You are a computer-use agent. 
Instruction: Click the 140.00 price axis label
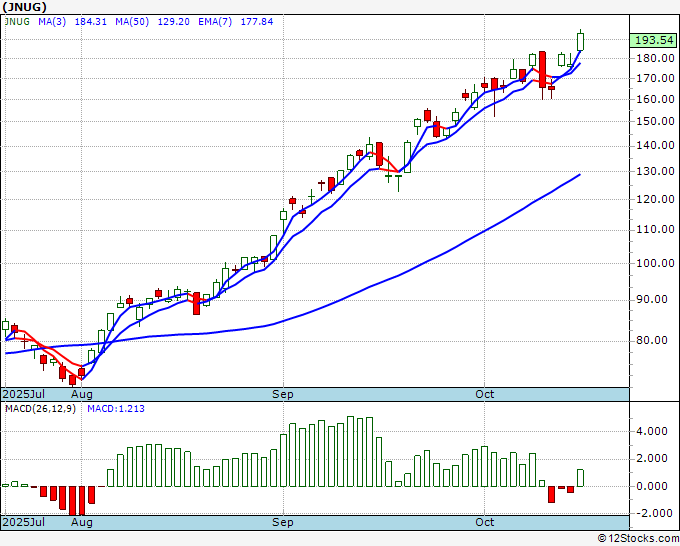click(655, 145)
